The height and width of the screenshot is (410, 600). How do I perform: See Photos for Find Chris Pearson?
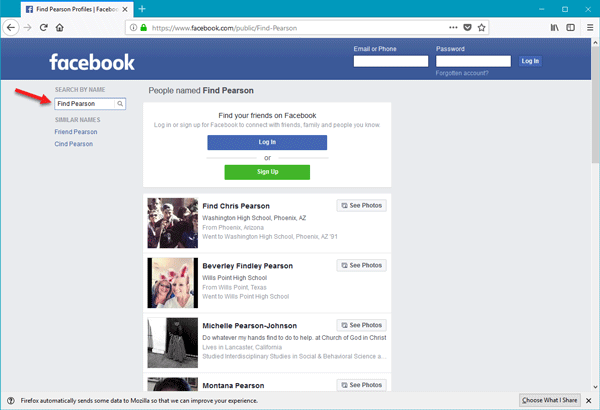(361, 205)
